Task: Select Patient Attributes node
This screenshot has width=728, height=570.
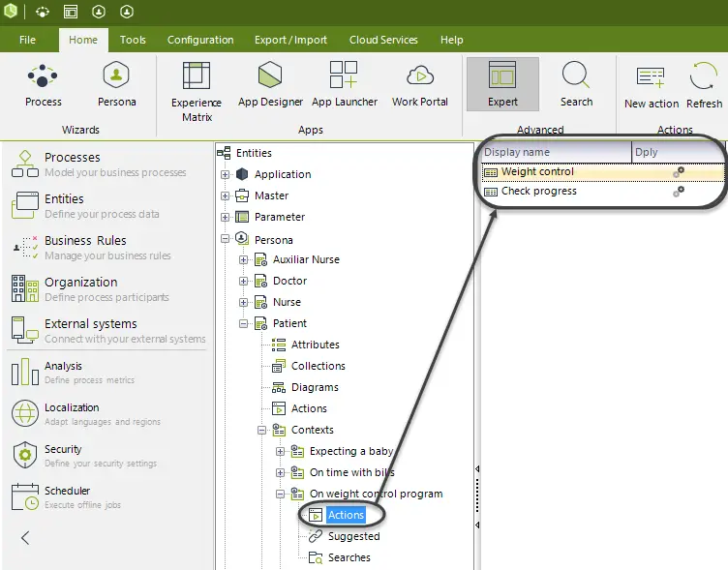Action: [x=316, y=345]
